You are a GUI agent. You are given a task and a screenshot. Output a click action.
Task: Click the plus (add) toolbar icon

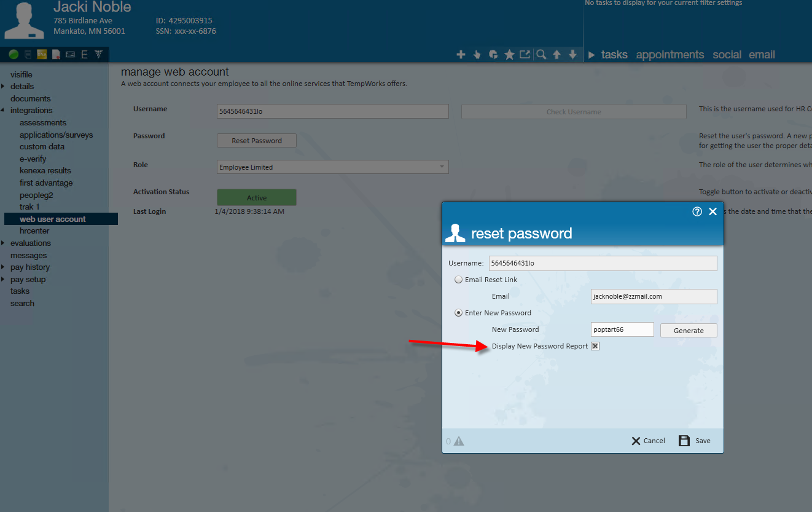coord(461,55)
